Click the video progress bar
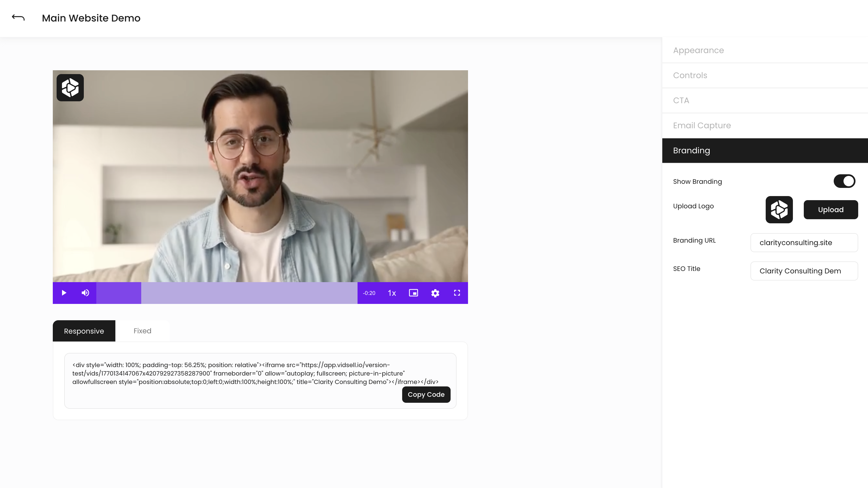 pos(249,293)
